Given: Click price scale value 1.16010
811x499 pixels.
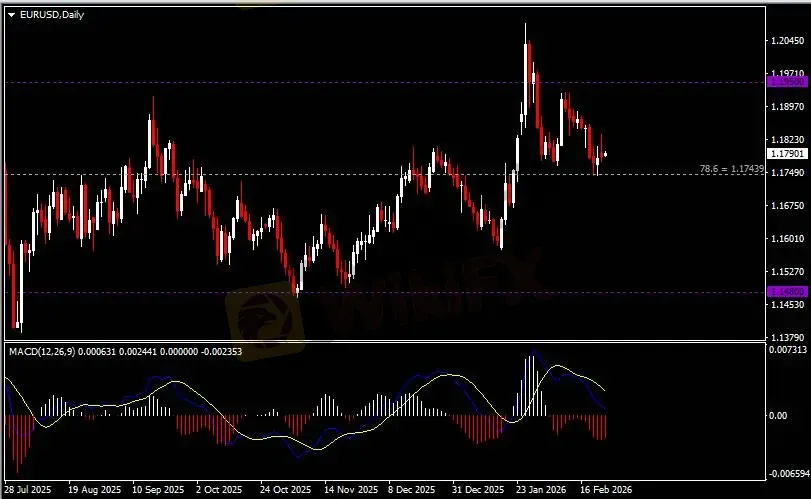Looking at the screenshot, I should [x=788, y=239].
